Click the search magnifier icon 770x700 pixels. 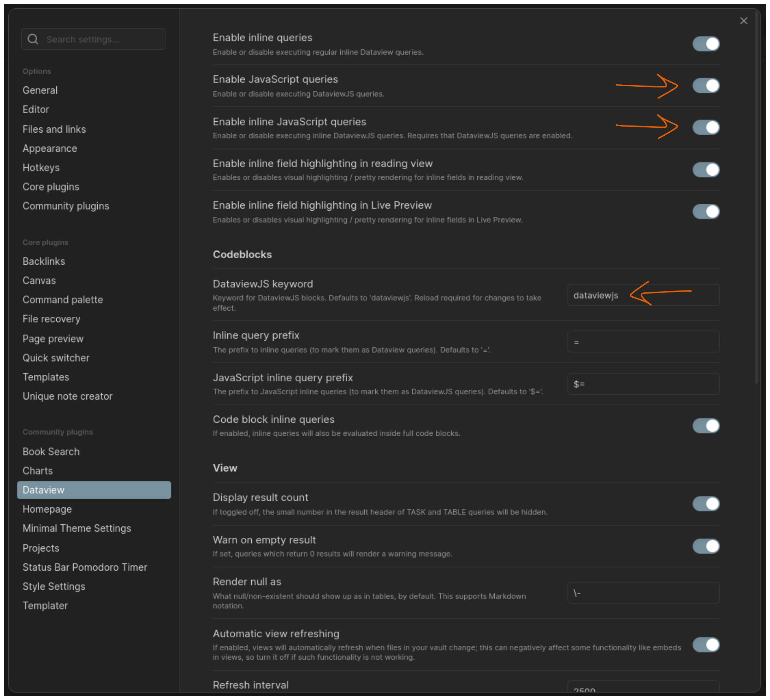click(33, 39)
